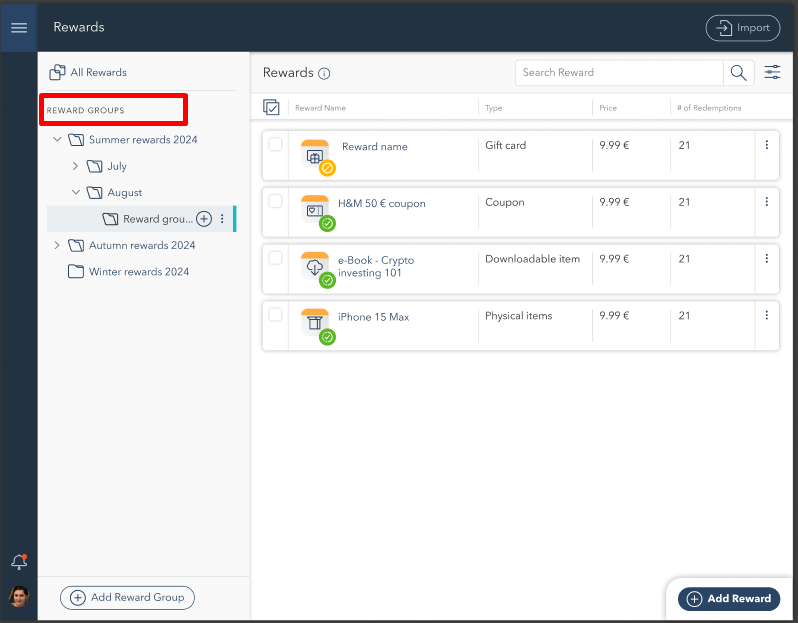Toggle the select-all rewards checkbox
The height and width of the screenshot is (623, 798).
[x=271, y=107]
